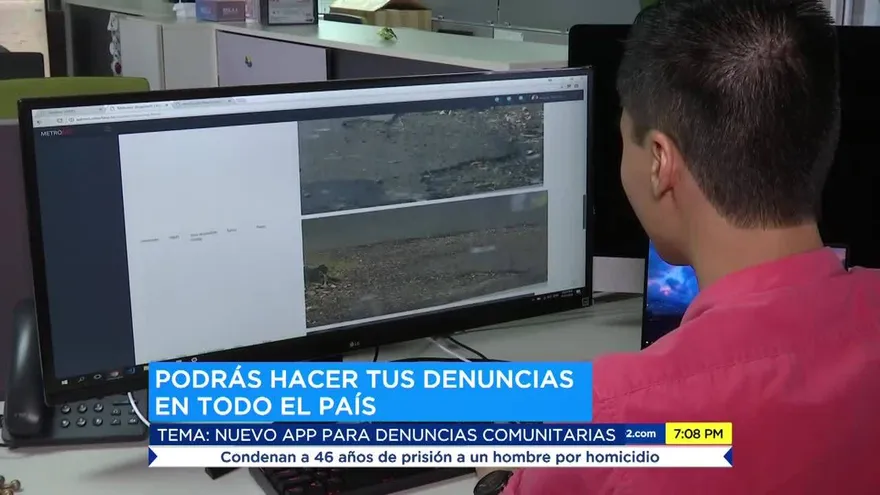Switch to the second (active) browser tab
The image size is (880, 495).
coord(139,107)
